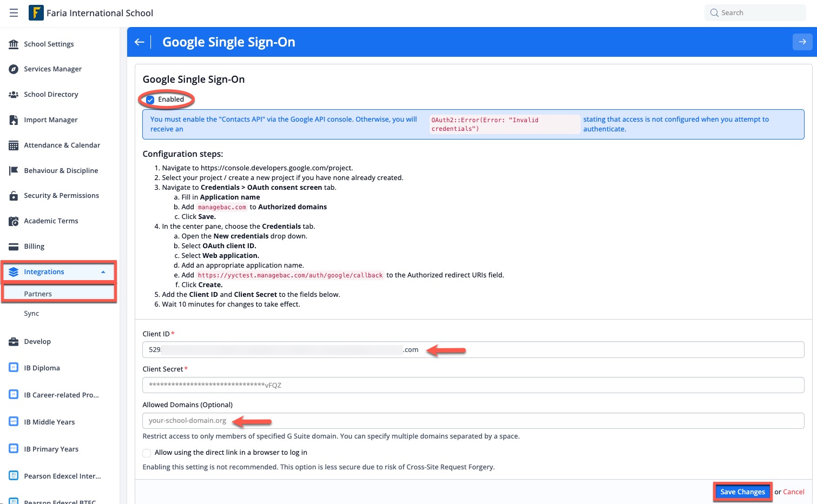Click the Wait 10 minutes step text
The image size is (817, 504).
[231, 304]
